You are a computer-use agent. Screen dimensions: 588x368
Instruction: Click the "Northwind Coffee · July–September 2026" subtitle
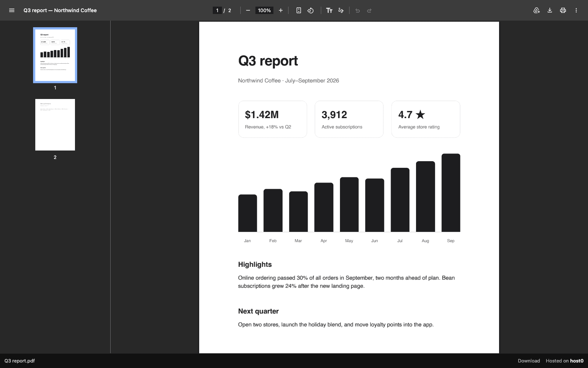(x=288, y=81)
